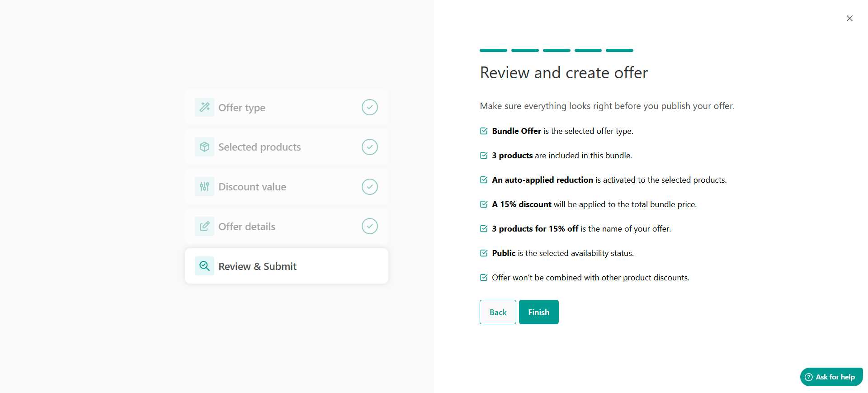
Task: Click '3 products' bold text in bundle line
Action: (512, 156)
